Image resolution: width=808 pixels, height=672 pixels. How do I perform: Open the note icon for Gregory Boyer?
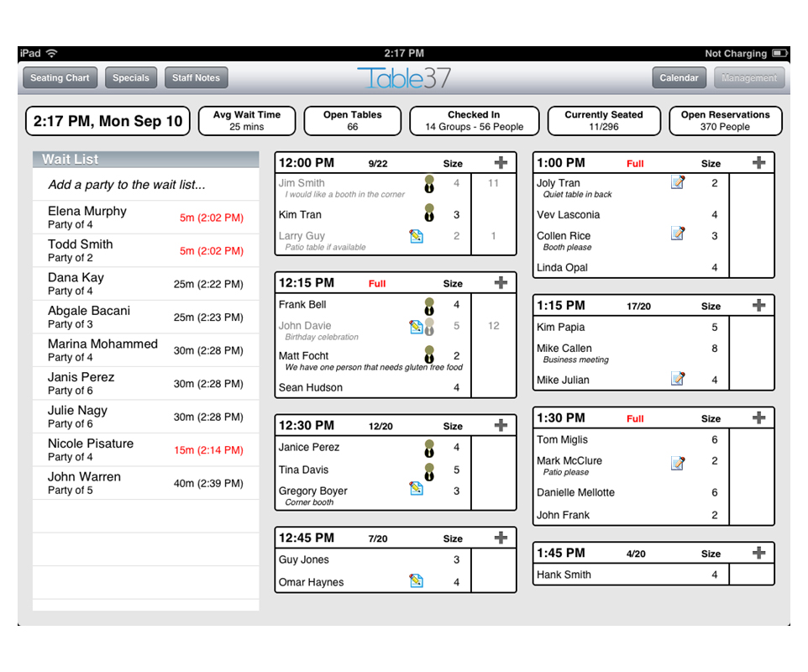coord(416,489)
